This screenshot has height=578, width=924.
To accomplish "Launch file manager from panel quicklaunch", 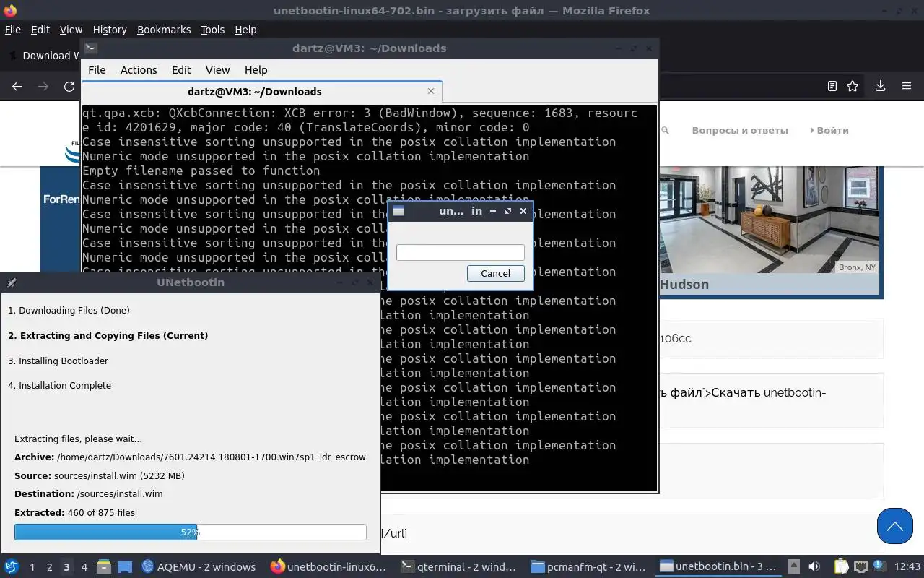I will click(x=103, y=566).
